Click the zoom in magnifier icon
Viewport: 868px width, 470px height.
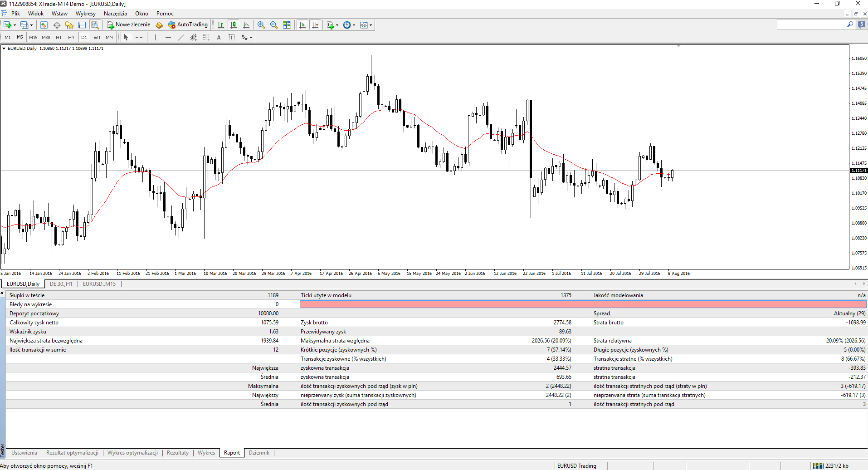(x=261, y=25)
